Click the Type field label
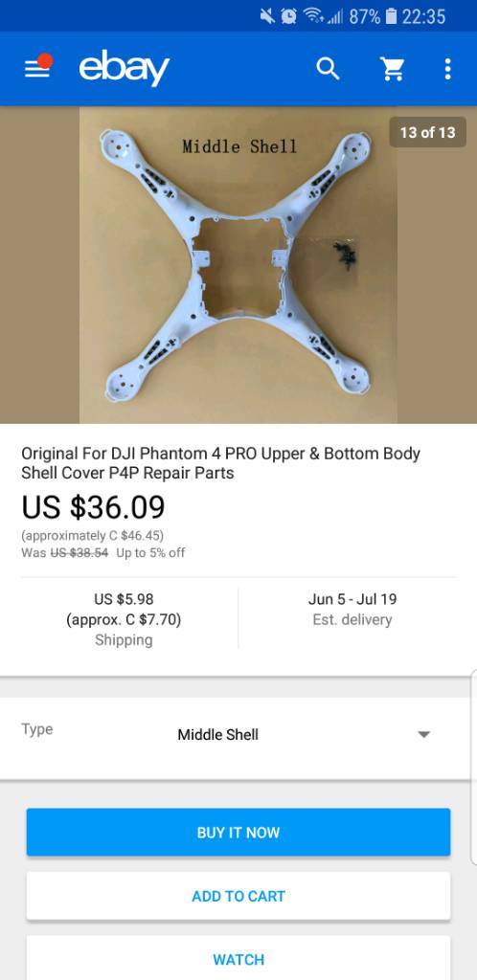477x980 pixels. coord(37,729)
